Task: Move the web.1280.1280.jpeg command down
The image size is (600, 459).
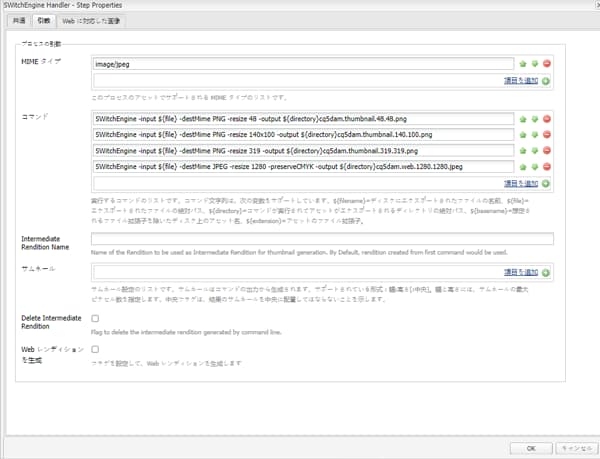Action: 535,167
